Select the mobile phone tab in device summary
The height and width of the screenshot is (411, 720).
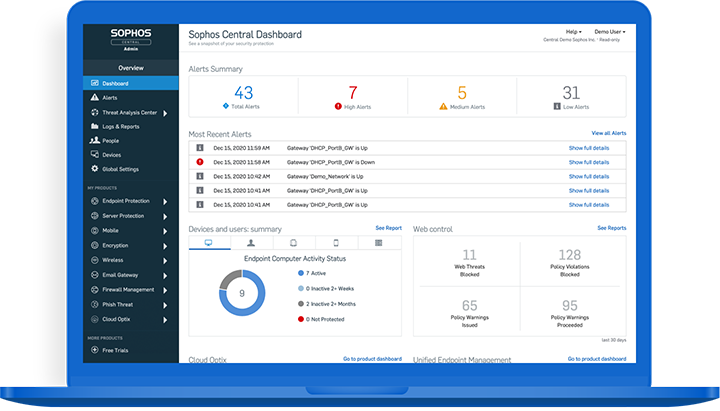[x=336, y=243]
